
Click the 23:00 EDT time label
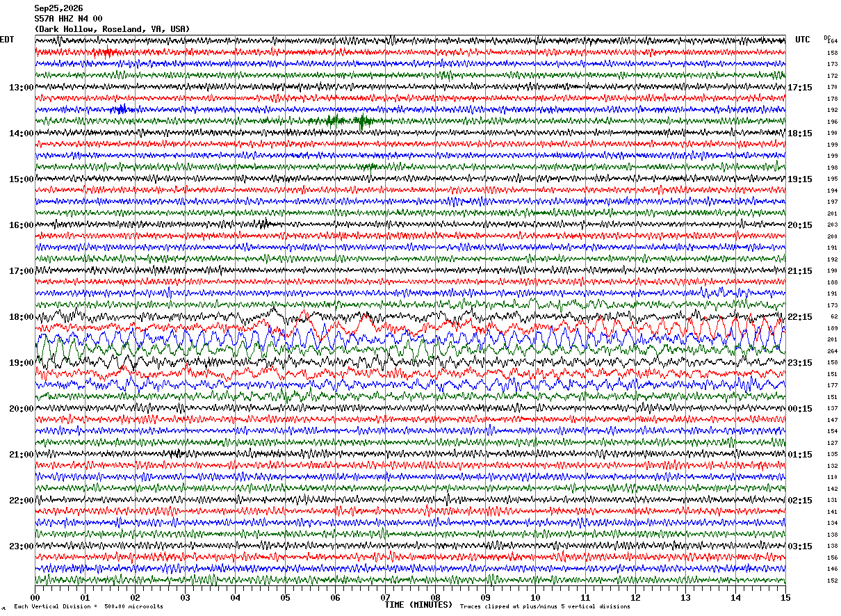tap(21, 546)
